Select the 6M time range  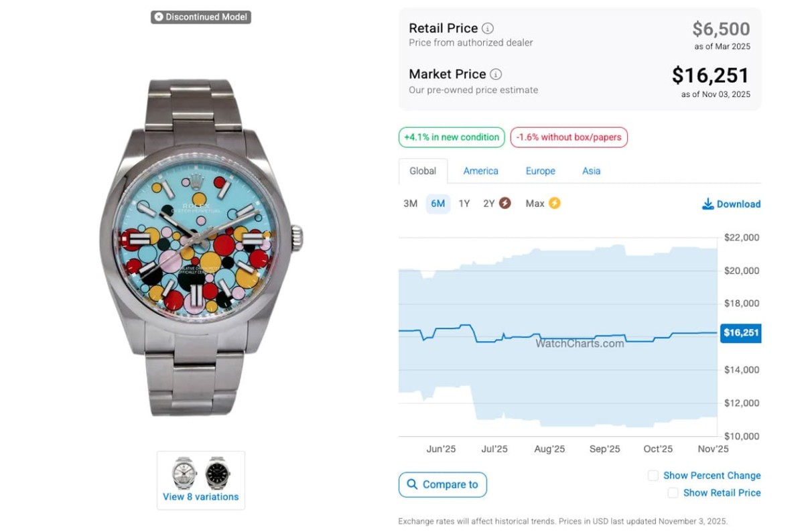(x=438, y=203)
